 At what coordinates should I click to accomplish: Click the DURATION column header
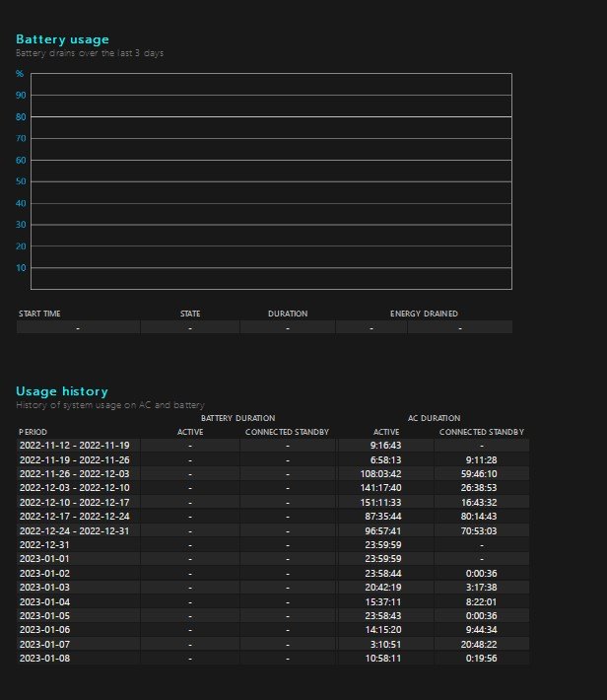(288, 314)
